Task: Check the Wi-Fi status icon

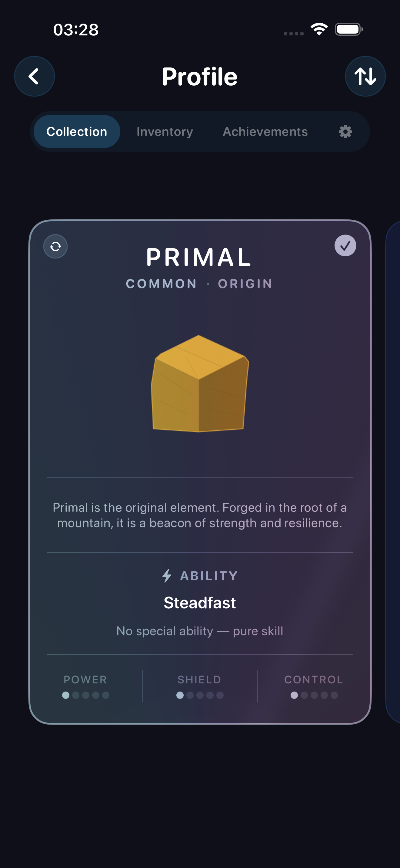Action: tap(319, 29)
